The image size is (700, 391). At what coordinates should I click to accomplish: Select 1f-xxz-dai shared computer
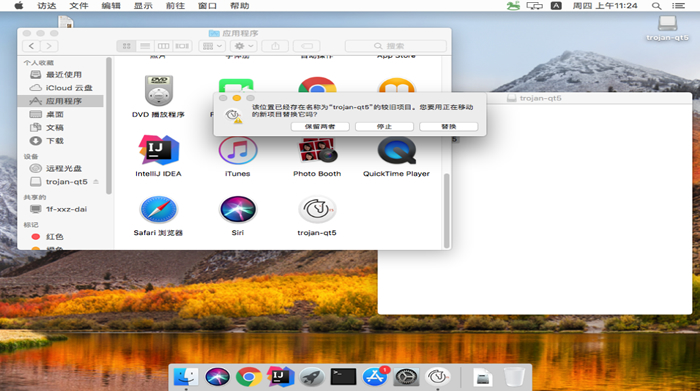61,209
